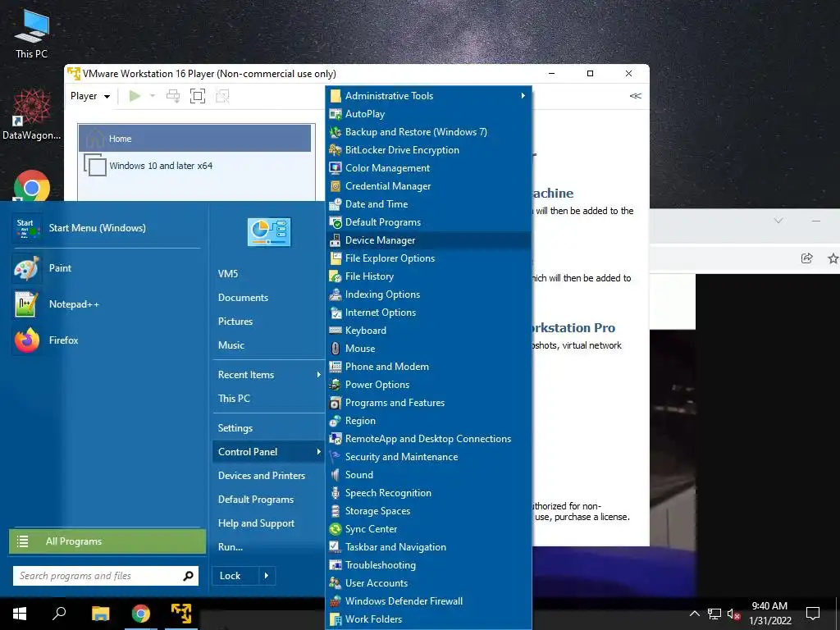Image resolution: width=840 pixels, height=630 pixels.
Task: Launch Notepad++ from start menu
Action: [106, 304]
